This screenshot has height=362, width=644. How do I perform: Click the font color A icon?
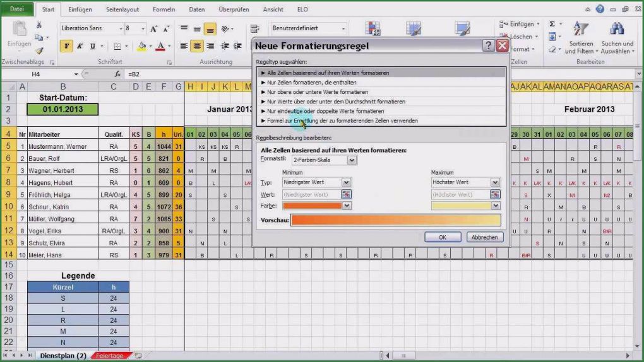[160, 46]
